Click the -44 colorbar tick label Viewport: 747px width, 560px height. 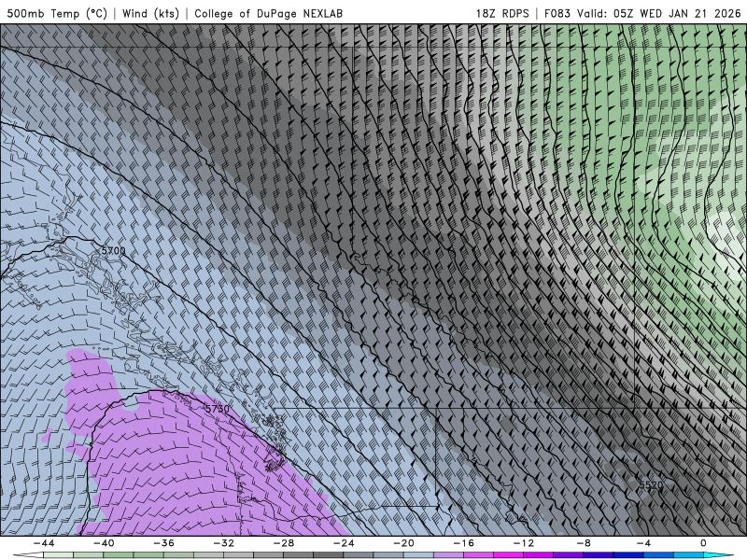coord(44,543)
